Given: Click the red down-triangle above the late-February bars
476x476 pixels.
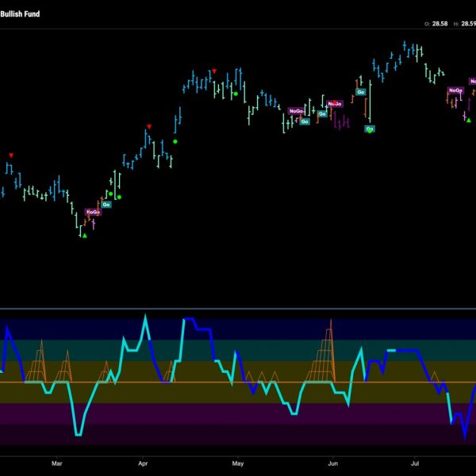Looking at the screenshot, I should tap(11, 155).
